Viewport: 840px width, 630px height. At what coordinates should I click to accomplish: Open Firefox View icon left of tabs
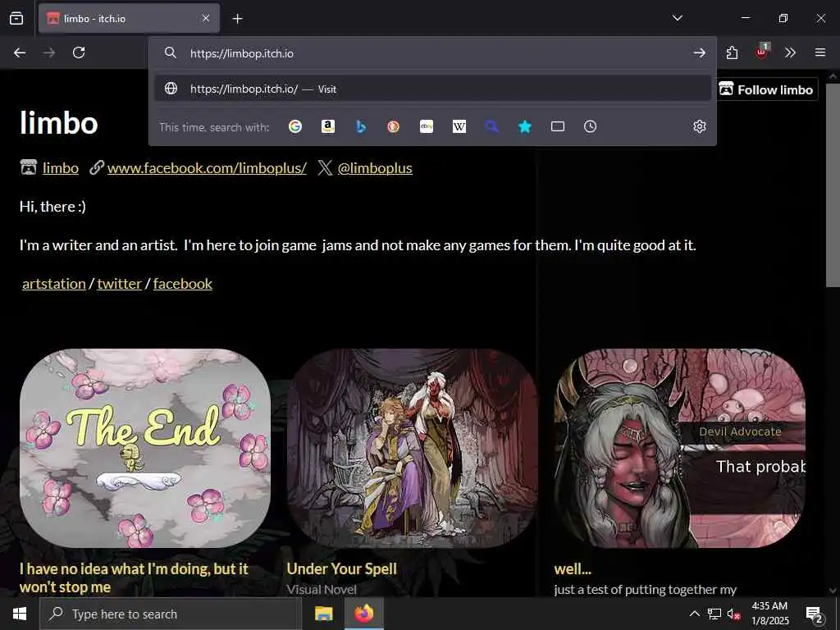(16, 18)
